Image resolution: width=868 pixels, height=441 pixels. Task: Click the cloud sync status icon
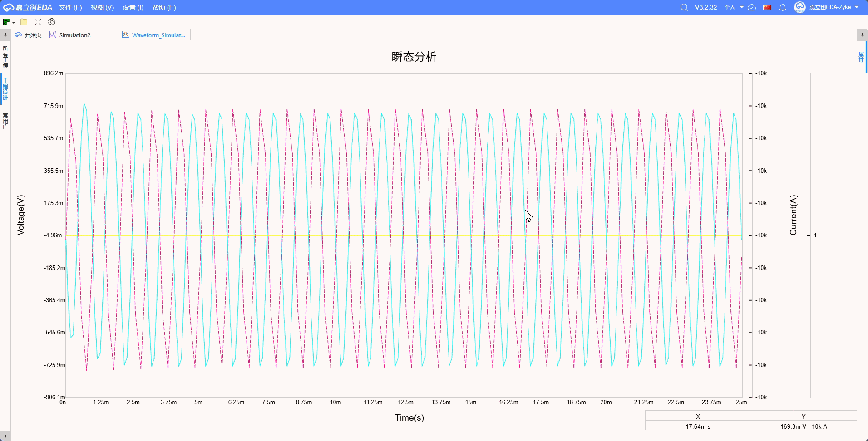[752, 7]
